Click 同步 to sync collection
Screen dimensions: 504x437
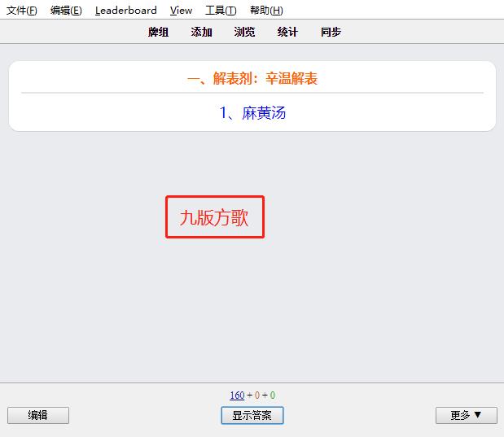[331, 32]
